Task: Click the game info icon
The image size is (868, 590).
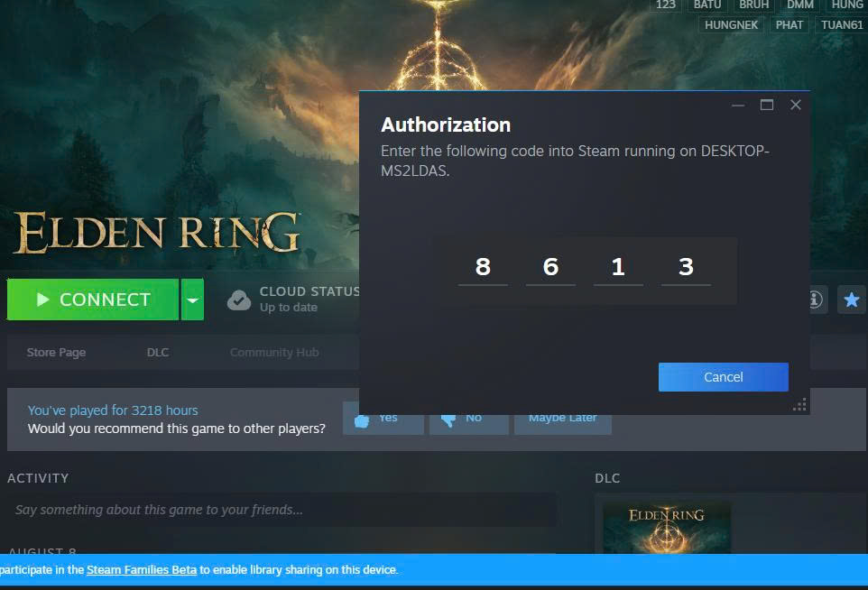Action: [816, 300]
